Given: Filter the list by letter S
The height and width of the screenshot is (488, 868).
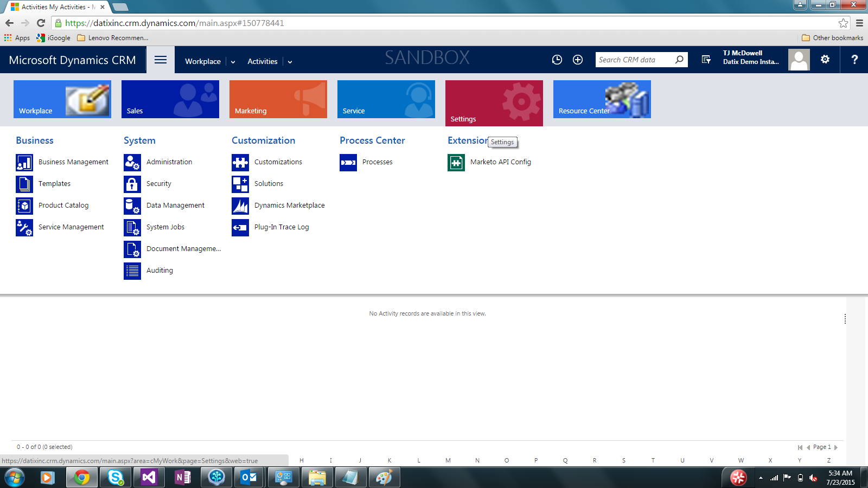Looking at the screenshot, I should (x=624, y=460).
